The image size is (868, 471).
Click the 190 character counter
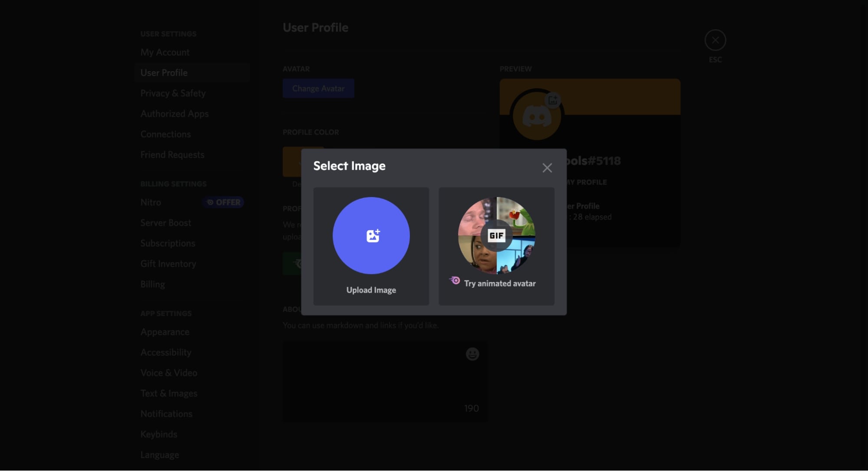pos(471,408)
